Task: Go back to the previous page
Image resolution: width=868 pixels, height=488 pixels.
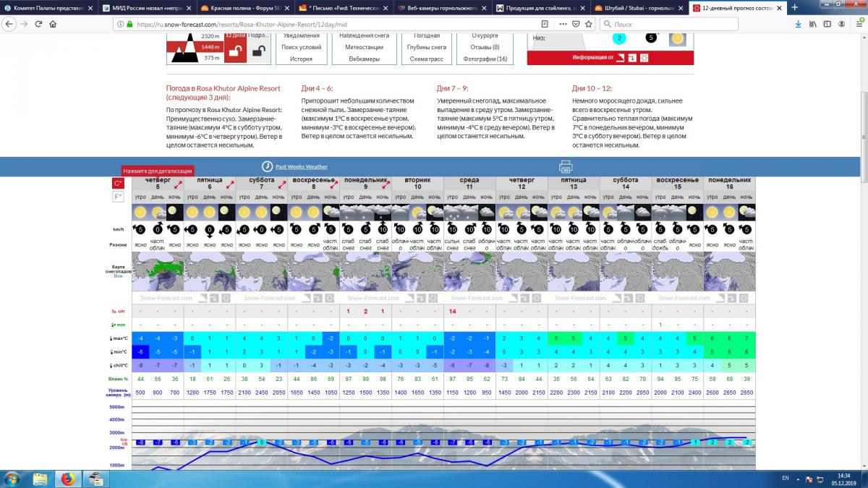Action: pos(9,24)
